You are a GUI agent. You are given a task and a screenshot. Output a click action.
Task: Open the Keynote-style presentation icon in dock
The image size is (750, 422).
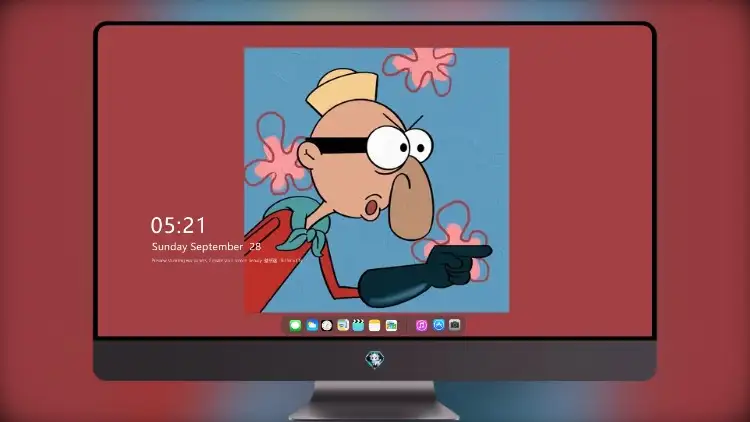(342, 325)
